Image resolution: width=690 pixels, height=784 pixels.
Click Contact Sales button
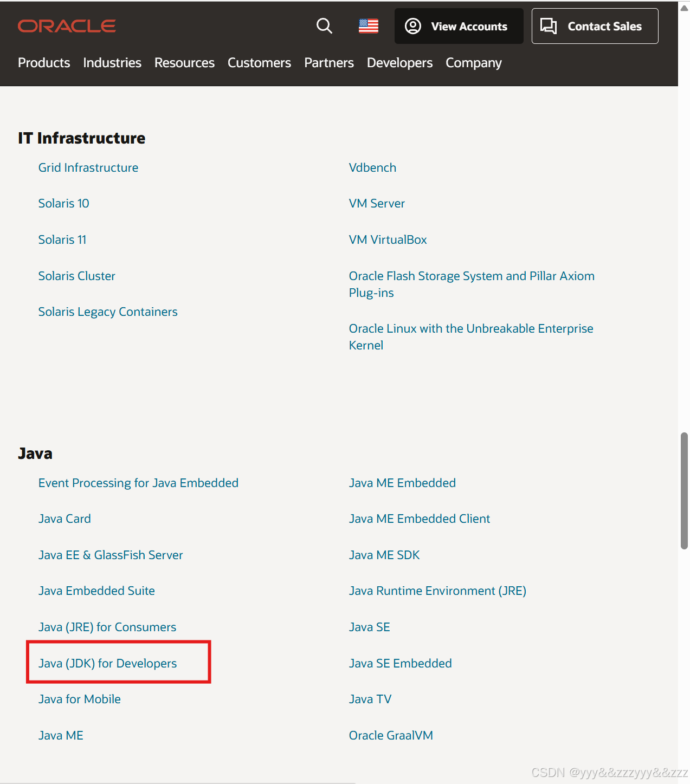pos(595,26)
